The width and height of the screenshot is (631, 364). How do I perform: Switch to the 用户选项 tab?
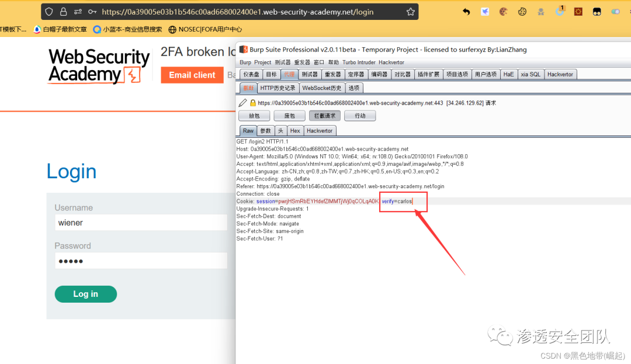click(x=486, y=74)
